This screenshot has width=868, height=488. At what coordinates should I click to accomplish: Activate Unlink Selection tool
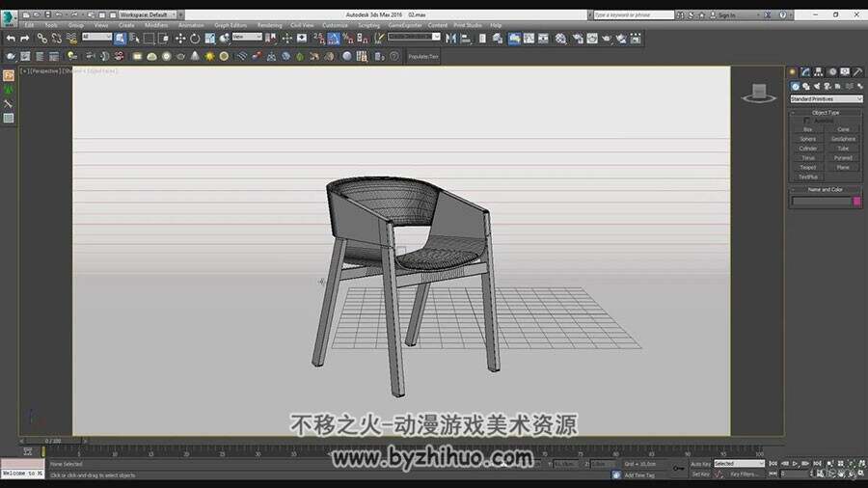[x=57, y=39]
